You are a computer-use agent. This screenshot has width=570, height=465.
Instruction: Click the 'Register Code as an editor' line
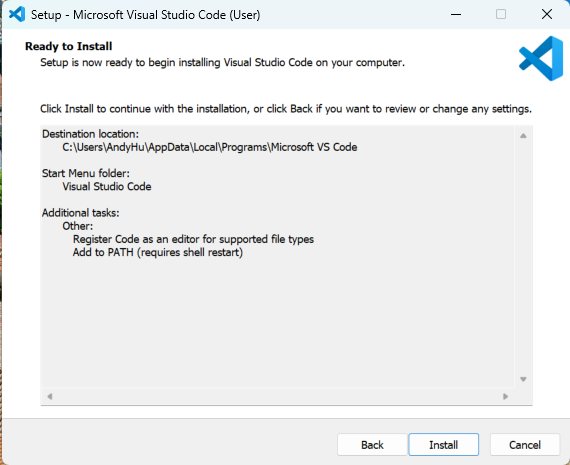tap(193, 239)
